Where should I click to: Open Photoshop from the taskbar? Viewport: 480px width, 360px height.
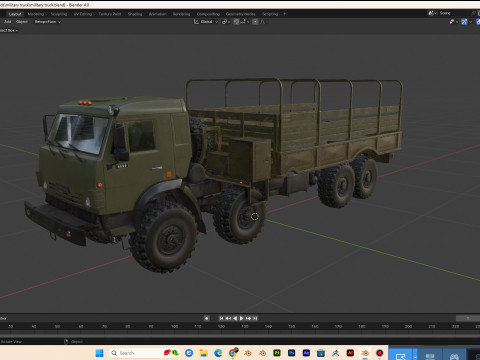tap(291, 353)
